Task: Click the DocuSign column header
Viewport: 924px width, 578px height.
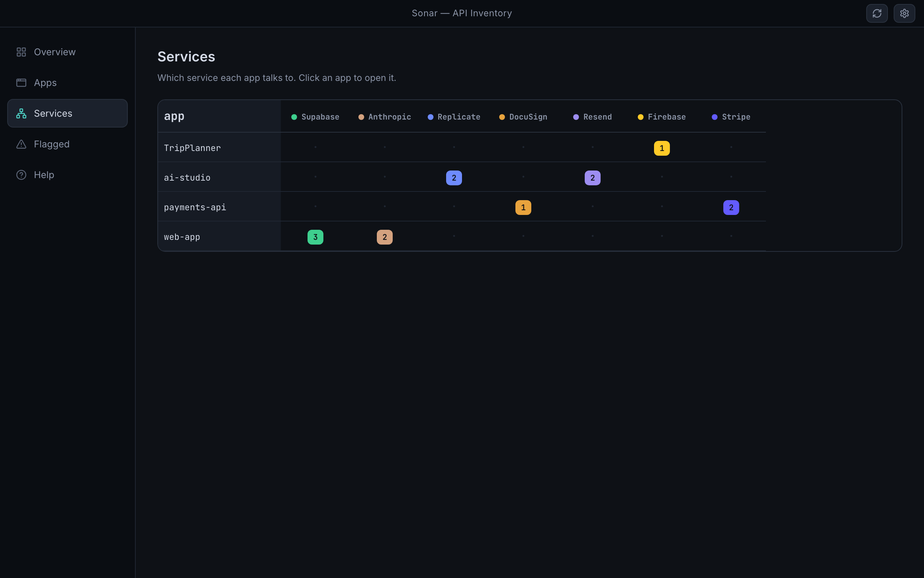Action: 523,117
